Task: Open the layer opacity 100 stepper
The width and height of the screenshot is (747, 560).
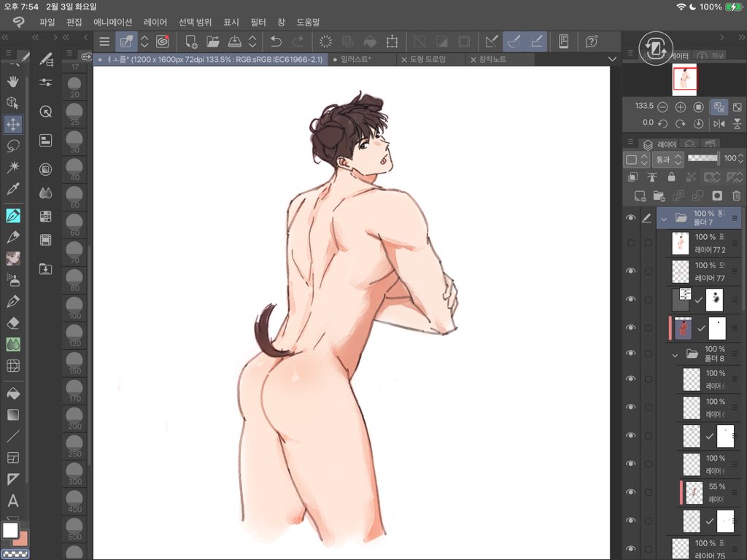Action: 740,158
